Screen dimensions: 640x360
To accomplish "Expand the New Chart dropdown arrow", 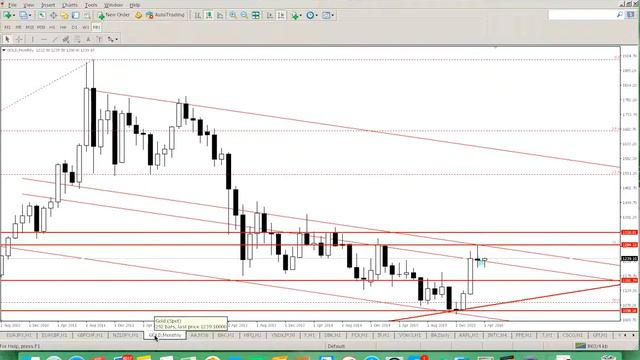I will [14, 15].
